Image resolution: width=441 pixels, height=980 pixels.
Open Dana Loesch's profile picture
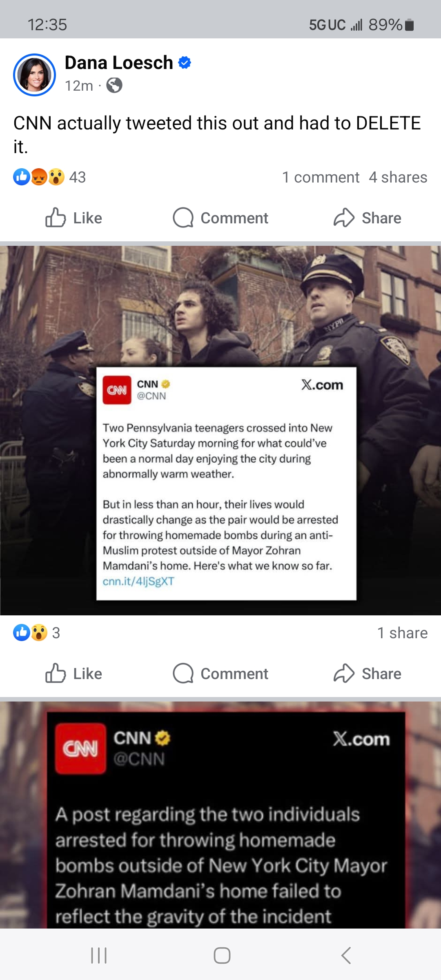[x=35, y=75]
